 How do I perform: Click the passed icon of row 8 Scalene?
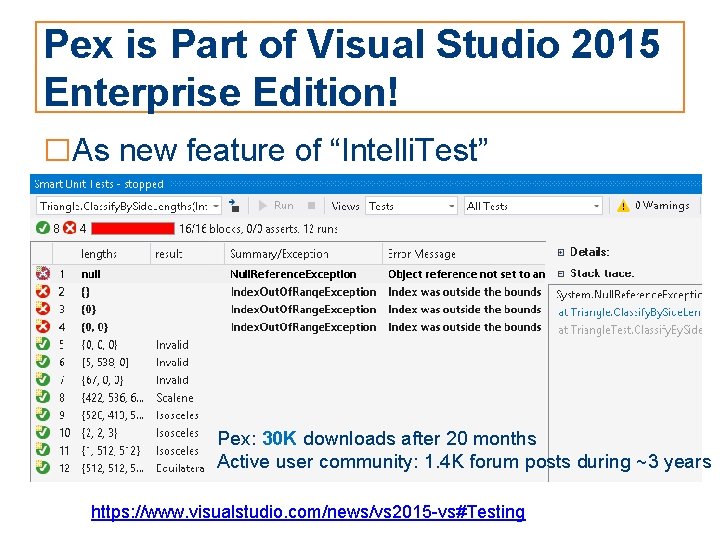point(43,397)
